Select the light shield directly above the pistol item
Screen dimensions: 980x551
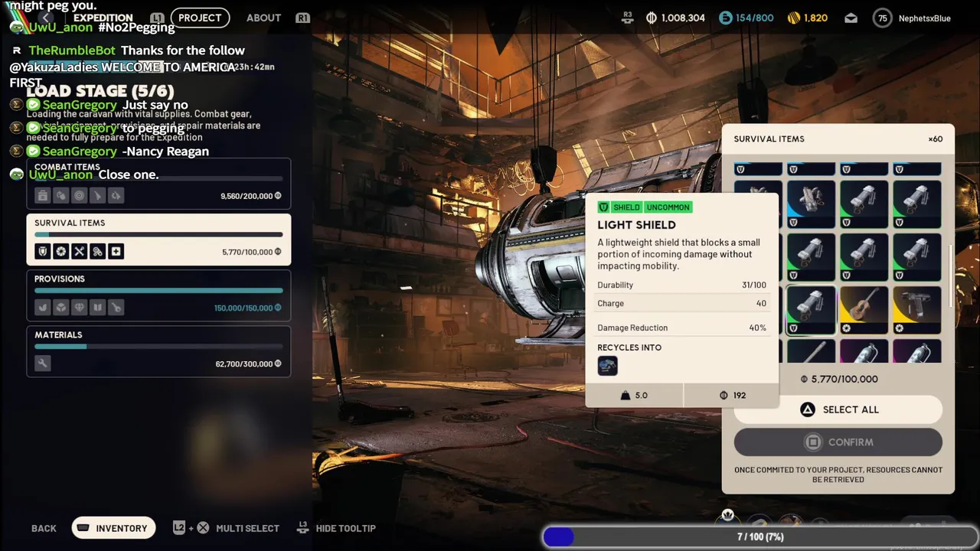[917, 257]
